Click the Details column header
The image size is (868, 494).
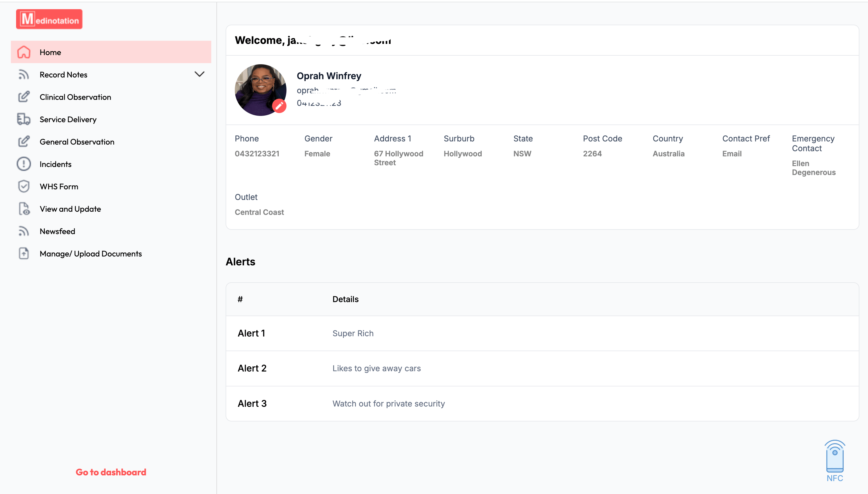[345, 299]
